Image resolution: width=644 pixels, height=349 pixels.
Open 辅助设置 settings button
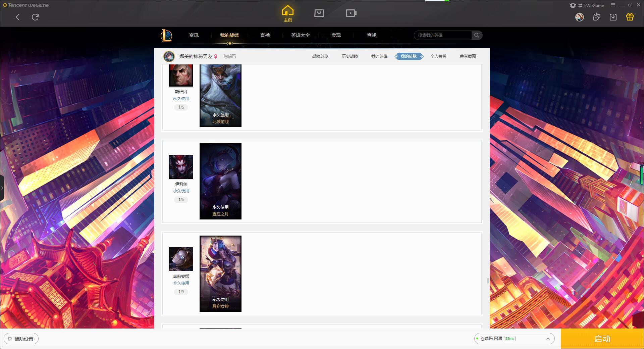[x=21, y=339]
